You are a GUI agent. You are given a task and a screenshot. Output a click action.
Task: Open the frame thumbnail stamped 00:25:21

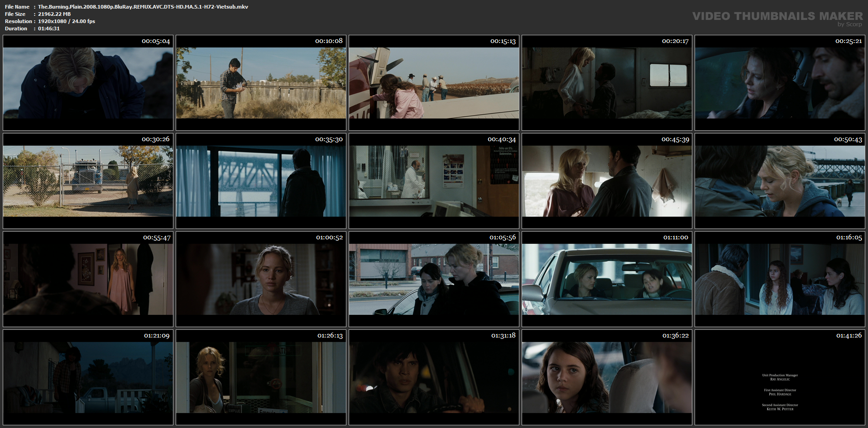tap(780, 83)
